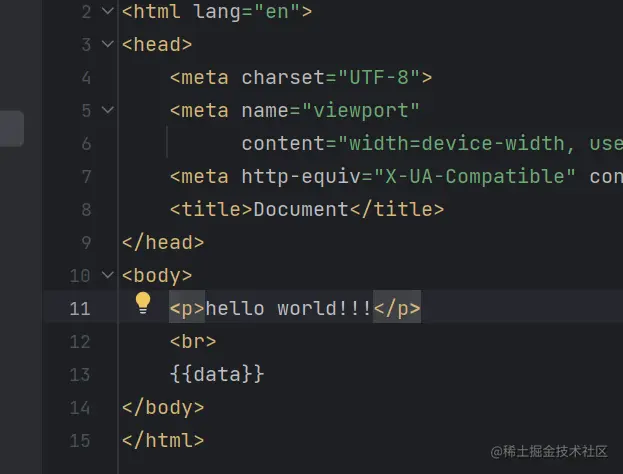Click the content="width=device-width attribute
Screen dimensions: 623x474
pos(403,143)
